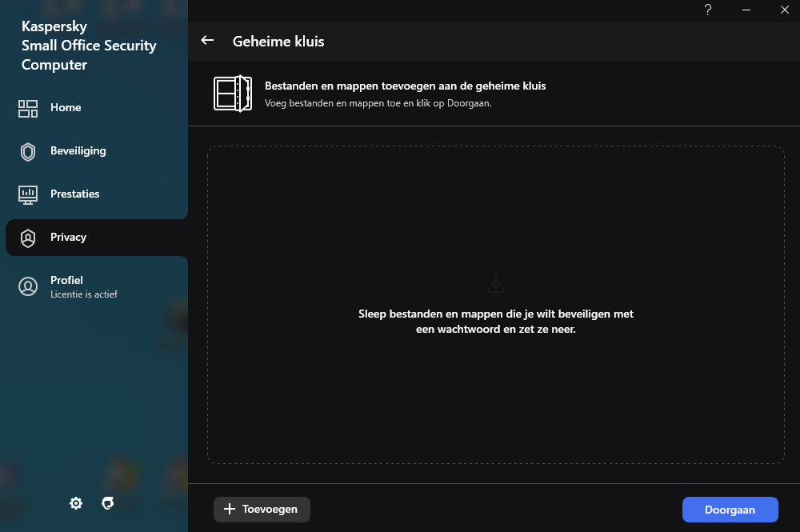Click the Beveiliging shield icon
The width and height of the screenshot is (800, 532).
(x=28, y=151)
